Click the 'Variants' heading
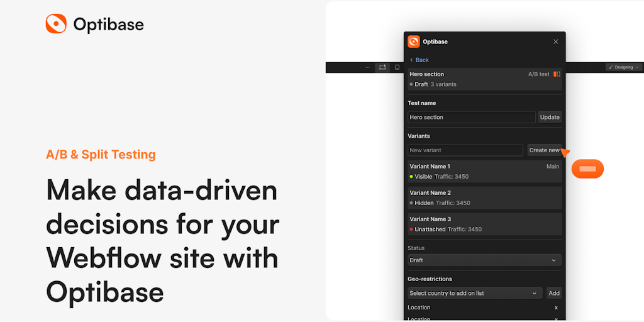The height and width of the screenshot is (322, 644). (x=418, y=136)
